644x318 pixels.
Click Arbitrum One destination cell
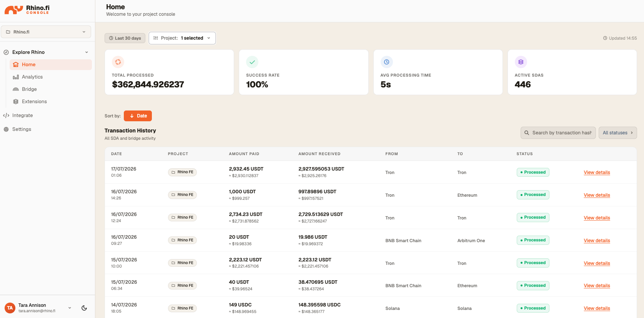[x=471, y=241]
